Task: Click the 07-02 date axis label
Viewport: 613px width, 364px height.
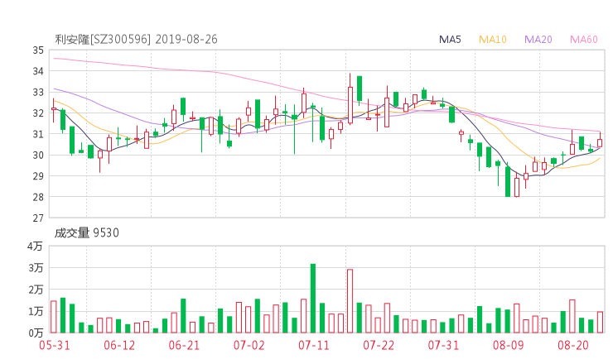Action: click(x=249, y=345)
